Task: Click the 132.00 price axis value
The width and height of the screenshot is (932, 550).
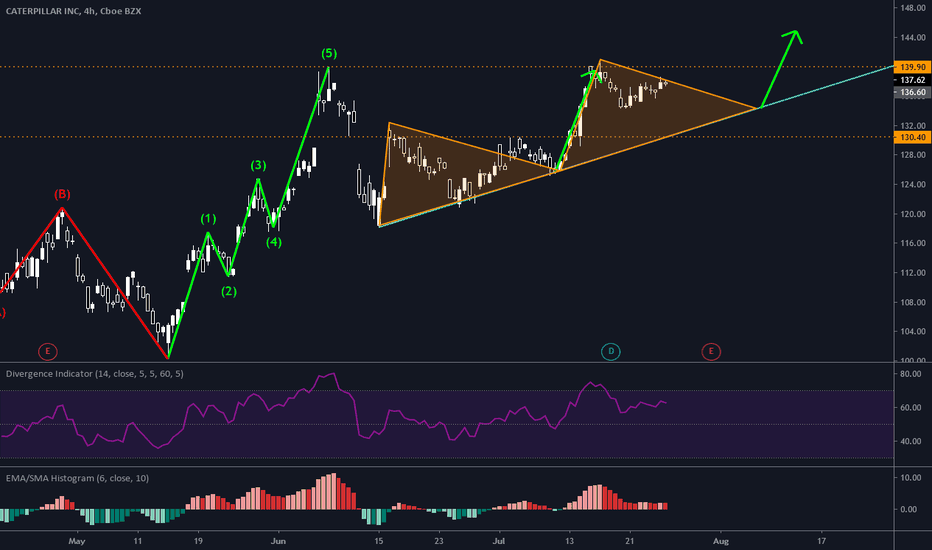Action: [x=913, y=125]
